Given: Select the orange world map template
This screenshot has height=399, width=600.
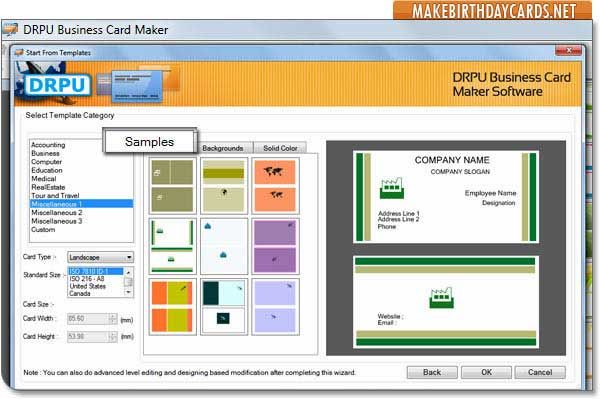Looking at the screenshot, I should pyautogui.click(x=275, y=186).
